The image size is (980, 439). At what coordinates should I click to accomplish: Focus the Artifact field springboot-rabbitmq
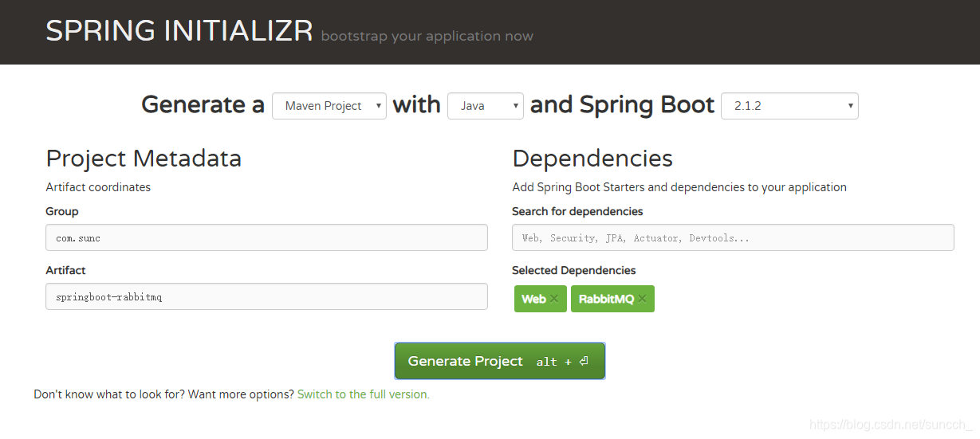[x=266, y=296]
